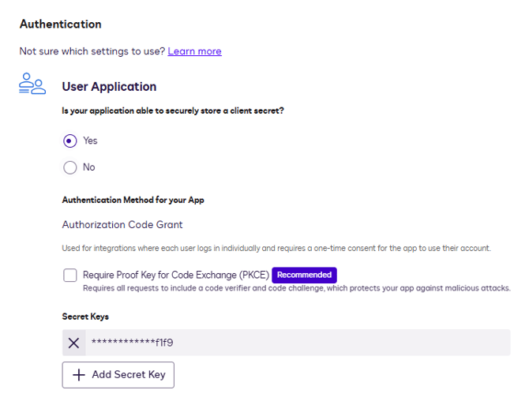The width and height of the screenshot is (529, 420).
Task: Delete secret key ending in f1f9 with X
Action: coord(73,343)
